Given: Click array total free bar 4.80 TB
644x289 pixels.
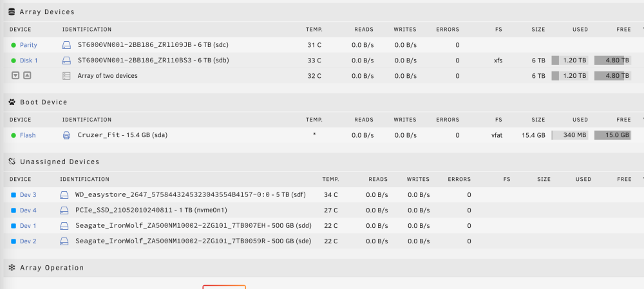Looking at the screenshot, I should click(612, 76).
